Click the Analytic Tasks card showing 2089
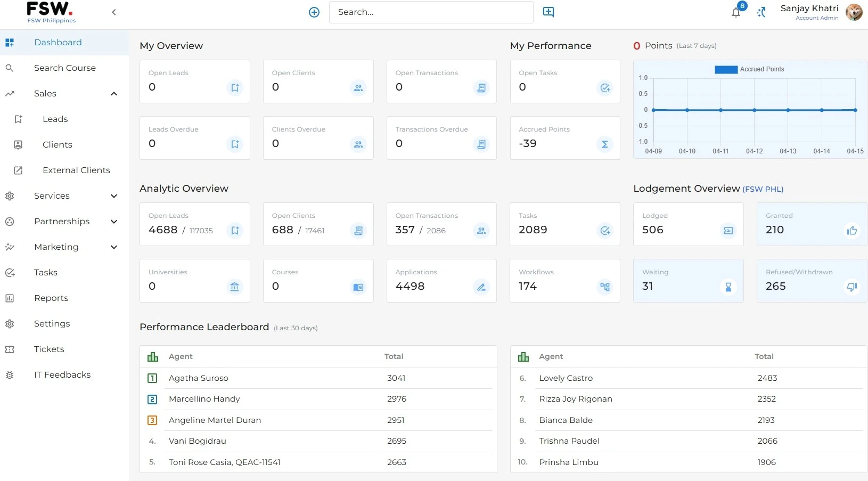This screenshot has width=868, height=481. click(x=565, y=224)
